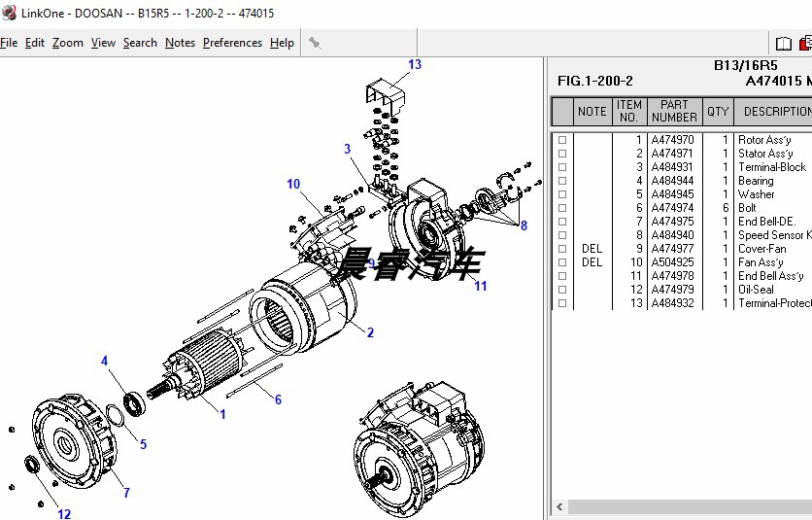Check the box for Washer row

coord(562,194)
